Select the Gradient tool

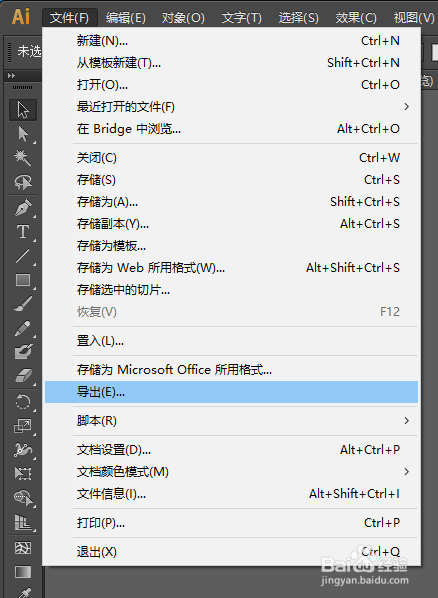coord(23,572)
